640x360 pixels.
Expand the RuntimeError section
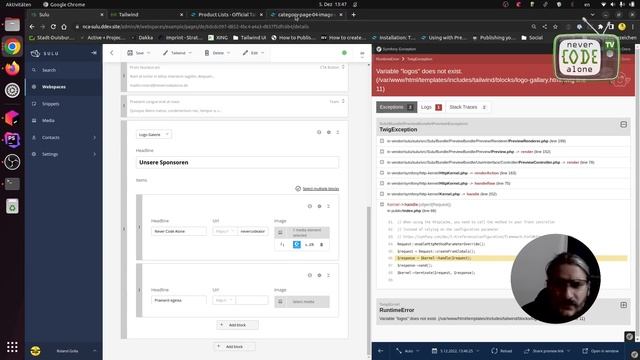[623, 305]
